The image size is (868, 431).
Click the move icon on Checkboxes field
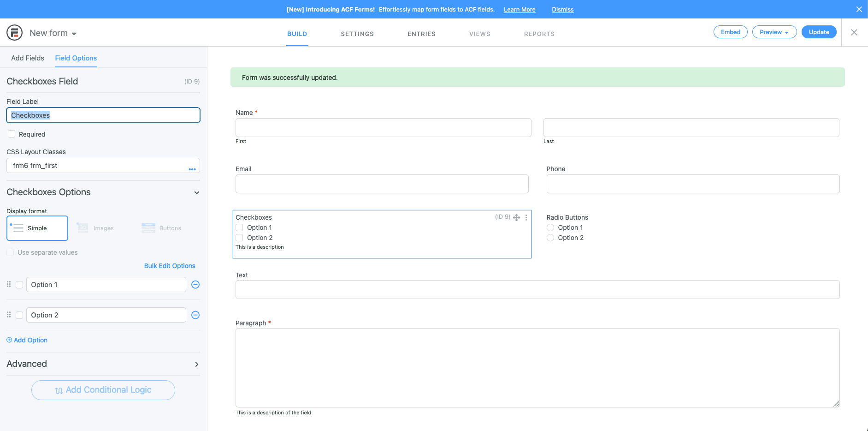tap(517, 217)
